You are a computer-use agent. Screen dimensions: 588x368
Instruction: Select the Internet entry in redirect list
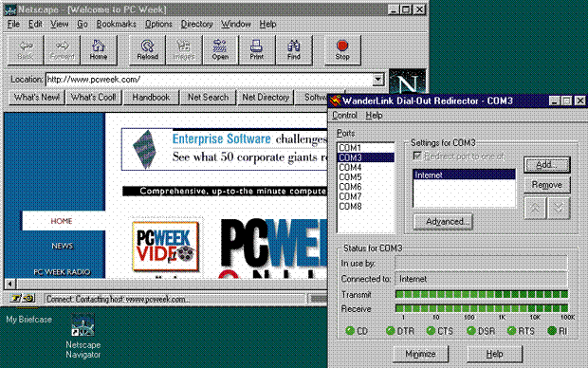[465, 175]
